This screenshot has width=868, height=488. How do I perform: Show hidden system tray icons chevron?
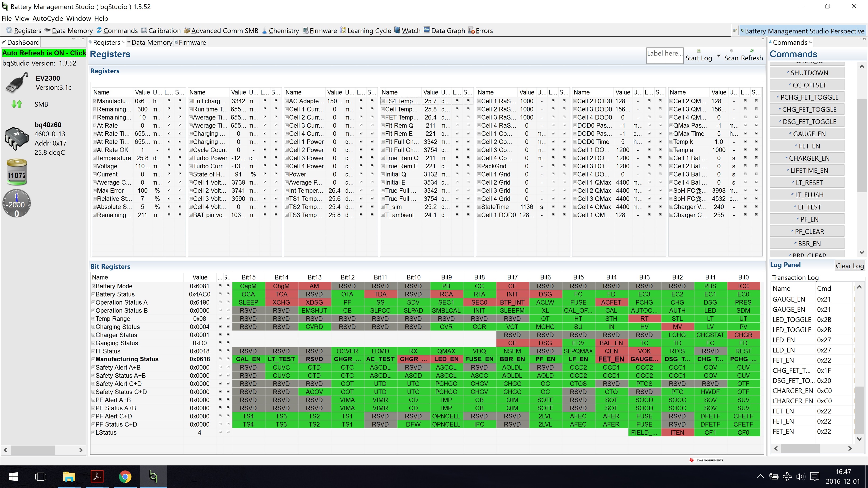[760, 476]
